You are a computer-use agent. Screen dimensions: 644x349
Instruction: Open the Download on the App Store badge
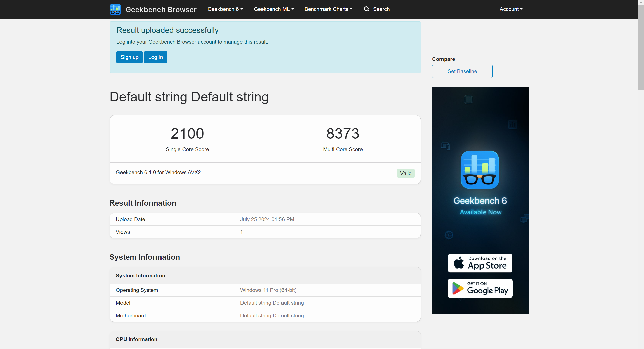(x=480, y=263)
